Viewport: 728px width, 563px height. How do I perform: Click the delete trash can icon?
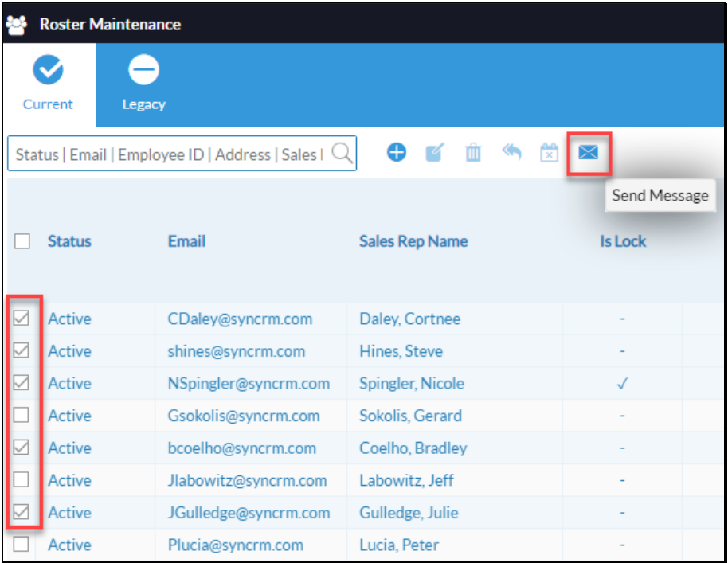(x=473, y=152)
